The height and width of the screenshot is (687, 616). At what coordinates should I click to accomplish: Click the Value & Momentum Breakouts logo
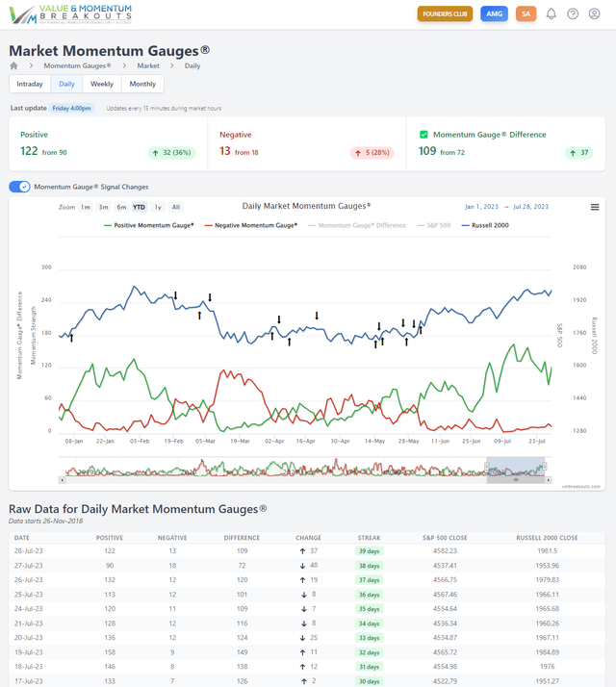(x=70, y=14)
